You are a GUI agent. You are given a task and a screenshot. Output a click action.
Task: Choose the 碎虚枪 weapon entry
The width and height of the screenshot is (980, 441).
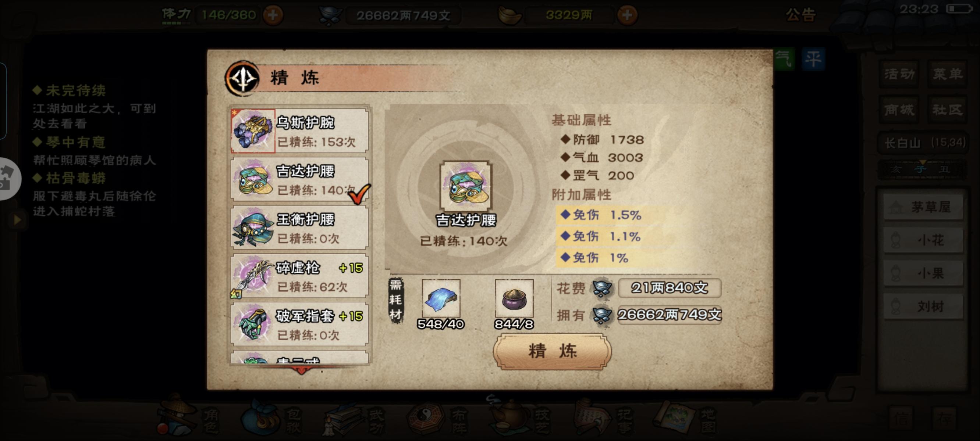(x=300, y=276)
